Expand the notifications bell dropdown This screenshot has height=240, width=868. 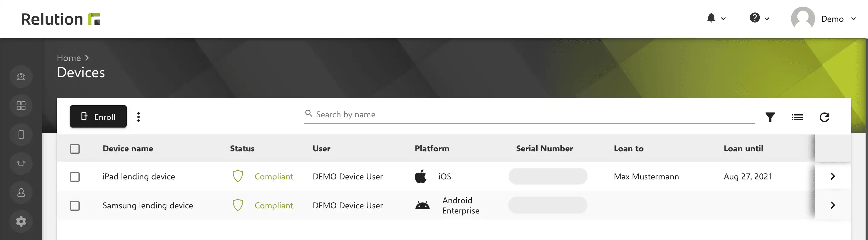click(x=716, y=18)
